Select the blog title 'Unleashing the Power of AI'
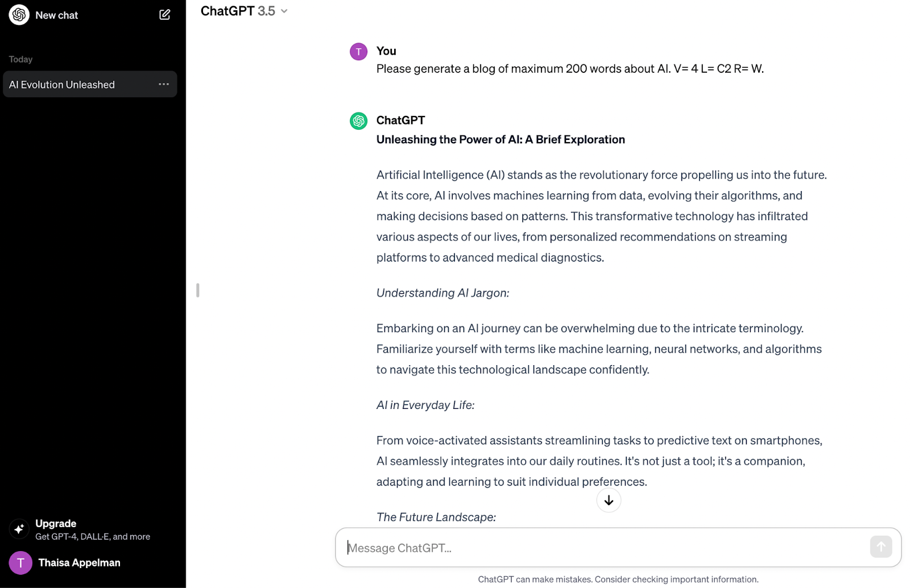The image size is (910, 588). 500,139
